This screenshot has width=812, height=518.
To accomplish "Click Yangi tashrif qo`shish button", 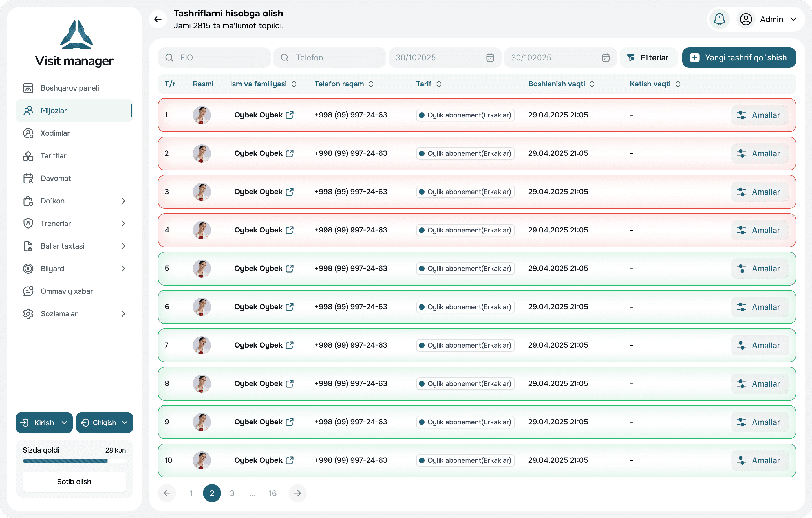I will pyautogui.click(x=739, y=58).
